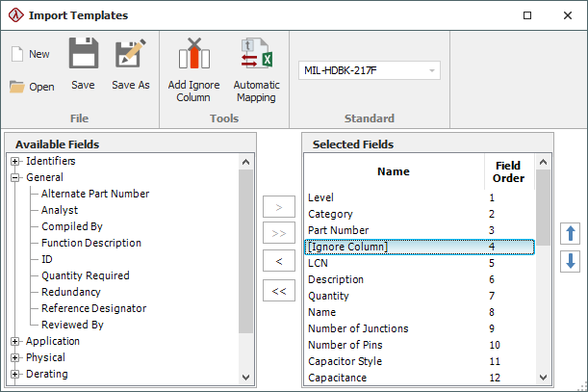
Task: Expand the Physical tree node
Action: (x=15, y=357)
